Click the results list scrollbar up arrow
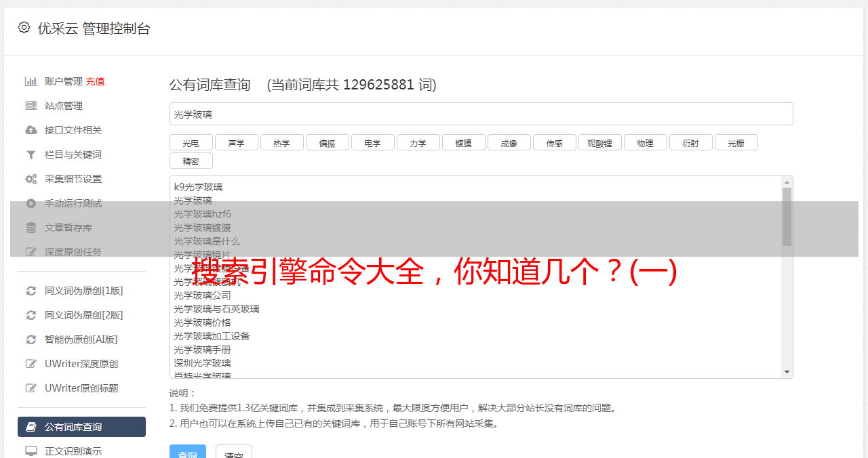 [787, 182]
